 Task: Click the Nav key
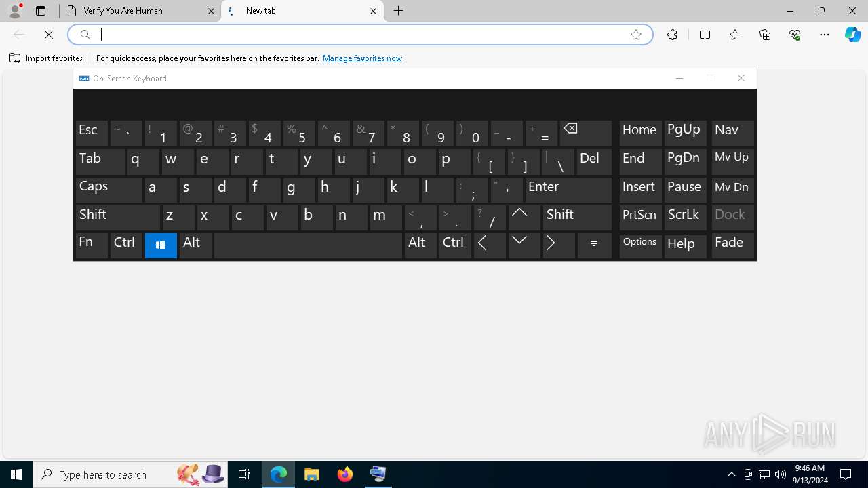coord(732,133)
